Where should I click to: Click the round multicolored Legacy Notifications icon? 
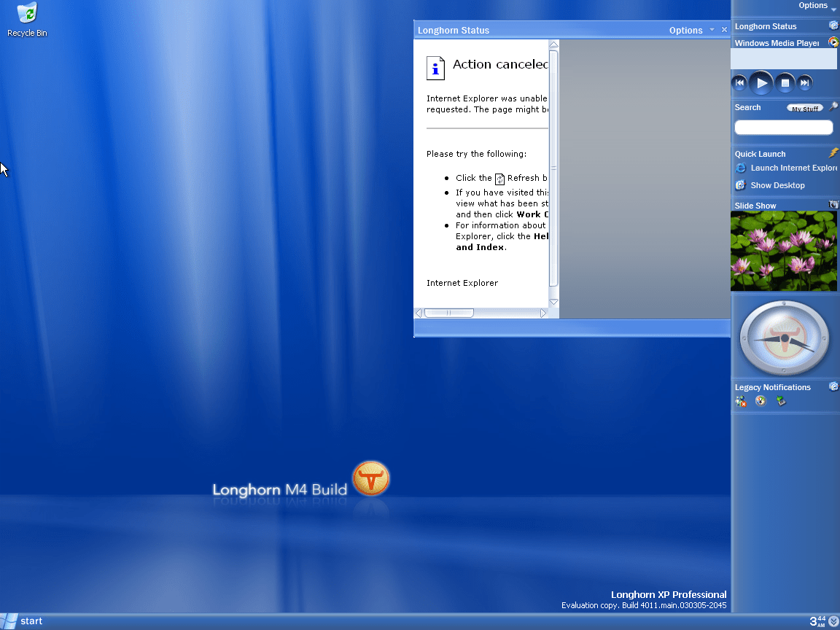pos(761,401)
